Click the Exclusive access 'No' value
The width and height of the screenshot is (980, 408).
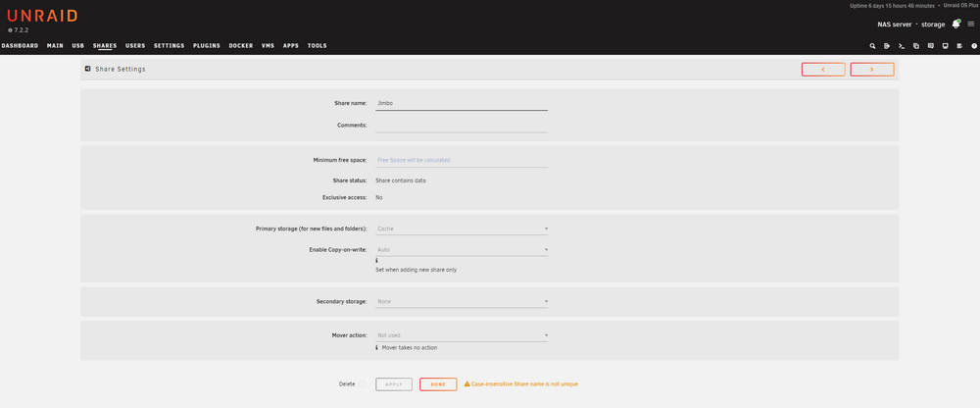[x=378, y=197]
